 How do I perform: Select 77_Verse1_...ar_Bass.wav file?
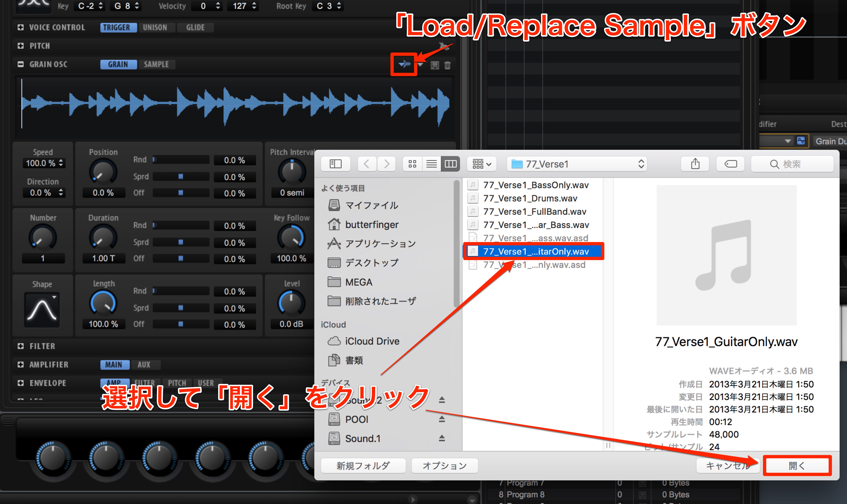pyautogui.click(x=533, y=225)
